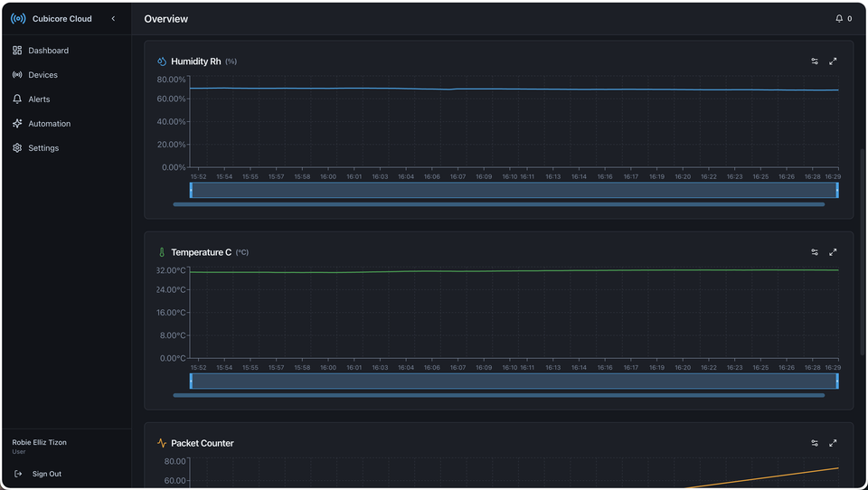
Task: Click the Alerts bell icon in sidebar
Action: tap(17, 99)
